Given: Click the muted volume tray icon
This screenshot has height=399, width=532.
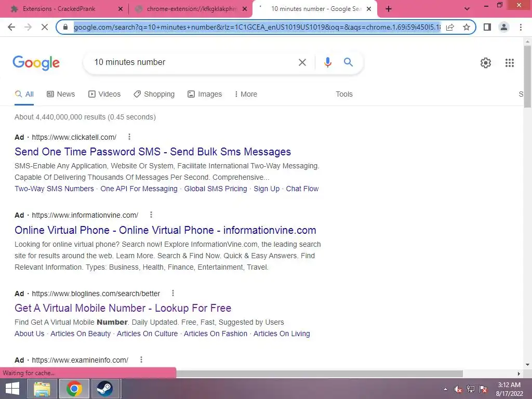Looking at the screenshot, I should (458, 389).
